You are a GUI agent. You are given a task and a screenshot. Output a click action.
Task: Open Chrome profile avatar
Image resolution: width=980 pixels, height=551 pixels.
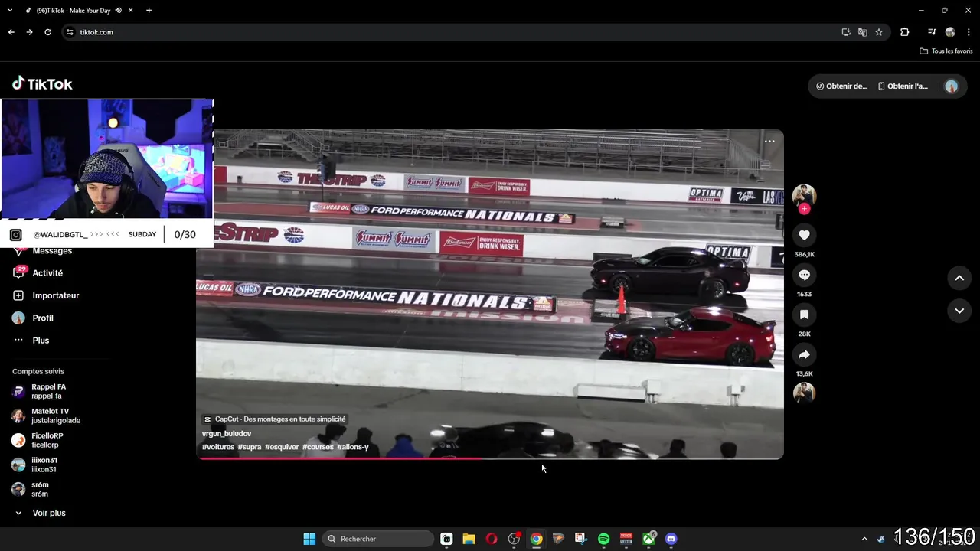950,32
